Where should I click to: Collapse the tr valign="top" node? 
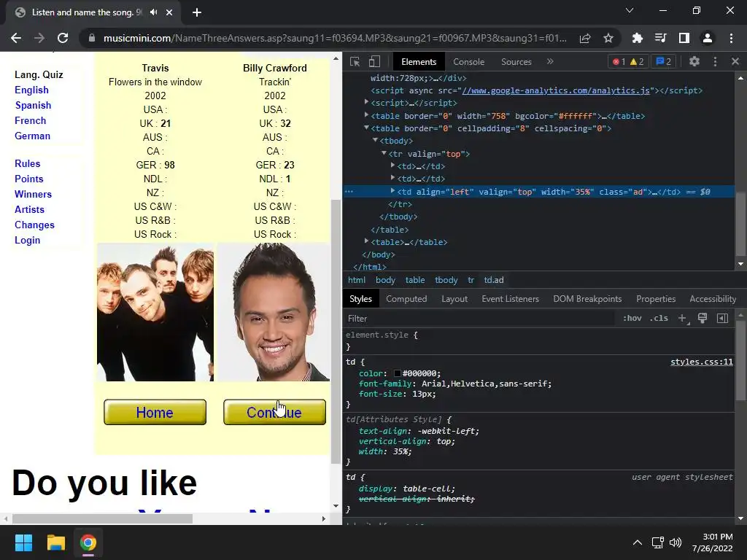[x=384, y=153]
